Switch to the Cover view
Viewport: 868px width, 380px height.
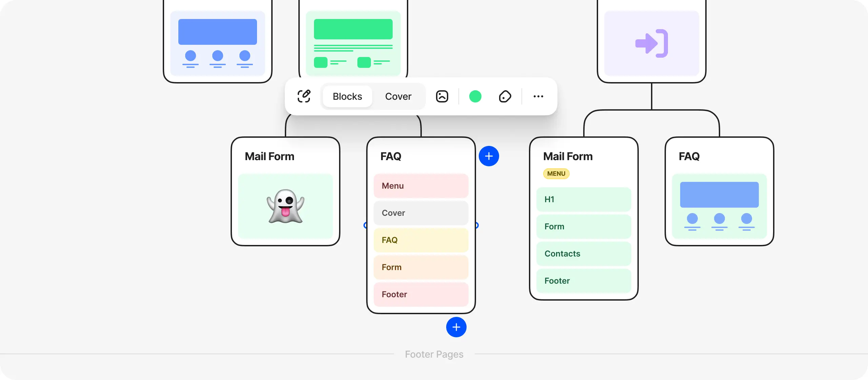tap(398, 96)
